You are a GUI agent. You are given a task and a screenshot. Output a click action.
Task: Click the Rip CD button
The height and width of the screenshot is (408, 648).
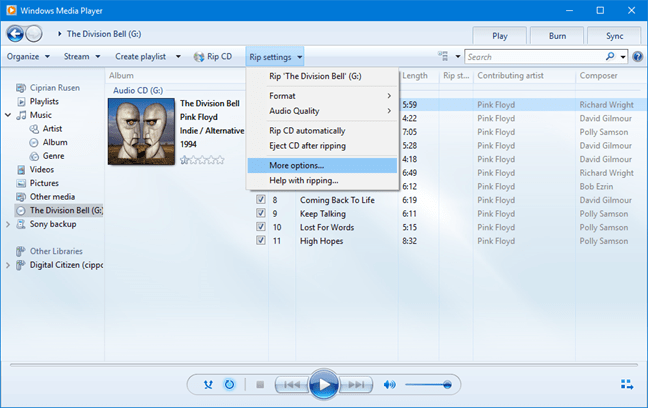click(x=213, y=57)
